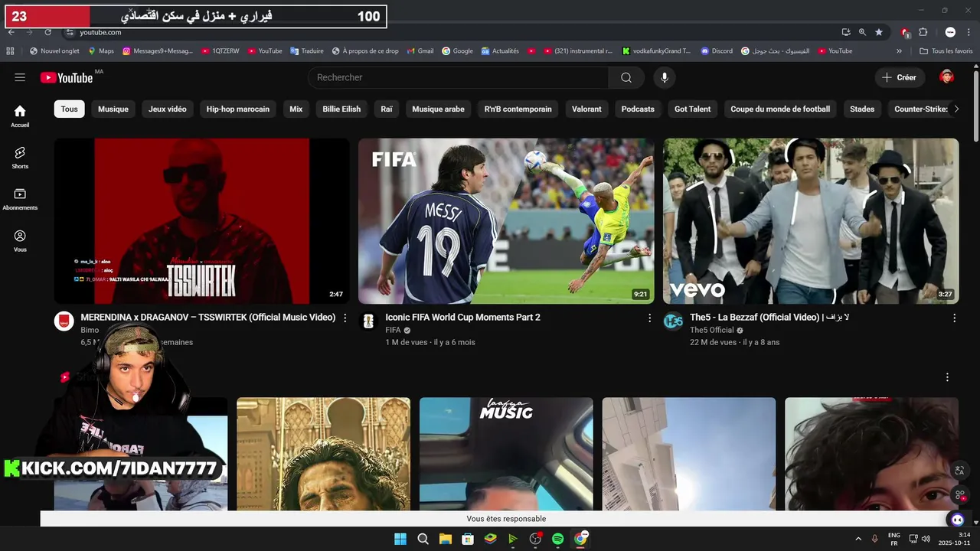Select the Billie Eilish chip
Viewport: 980px width, 551px height.
[341, 109]
